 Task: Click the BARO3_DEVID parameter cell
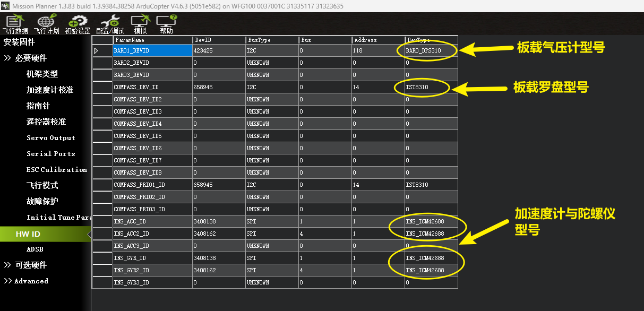pyautogui.click(x=152, y=75)
